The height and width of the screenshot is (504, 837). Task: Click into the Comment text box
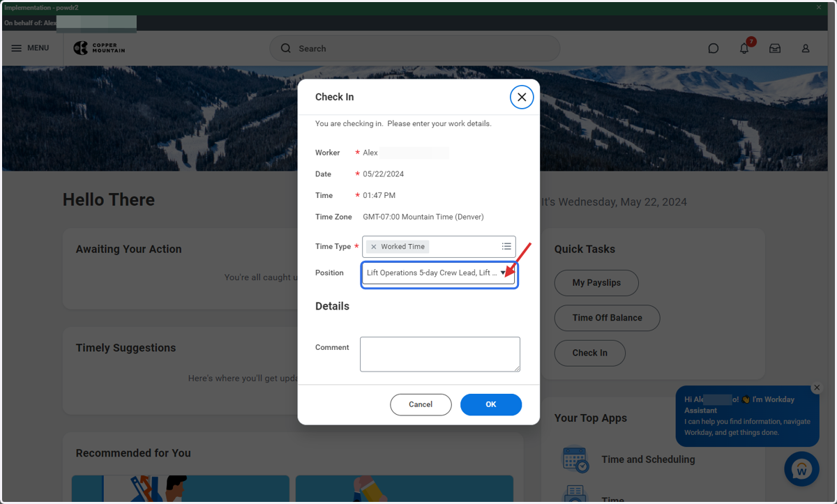440,354
